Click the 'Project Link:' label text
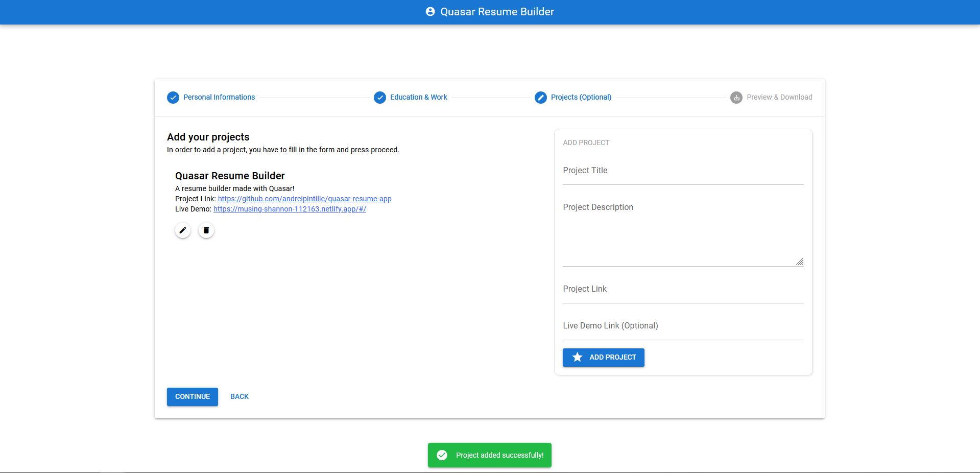Viewport: 980px width, 473px height. click(196, 199)
